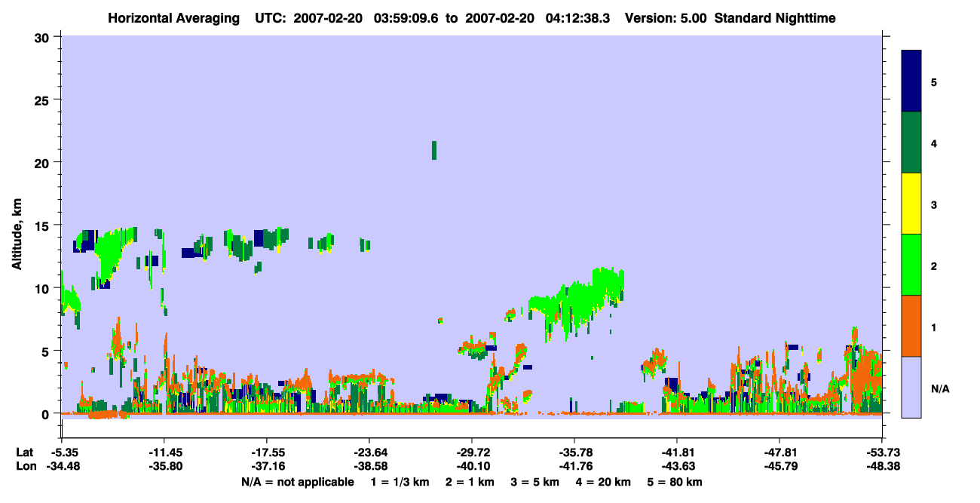Click the '5 = 80 km' key text
The height and width of the screenshot is (503, 980).
[x=675, y=482]
